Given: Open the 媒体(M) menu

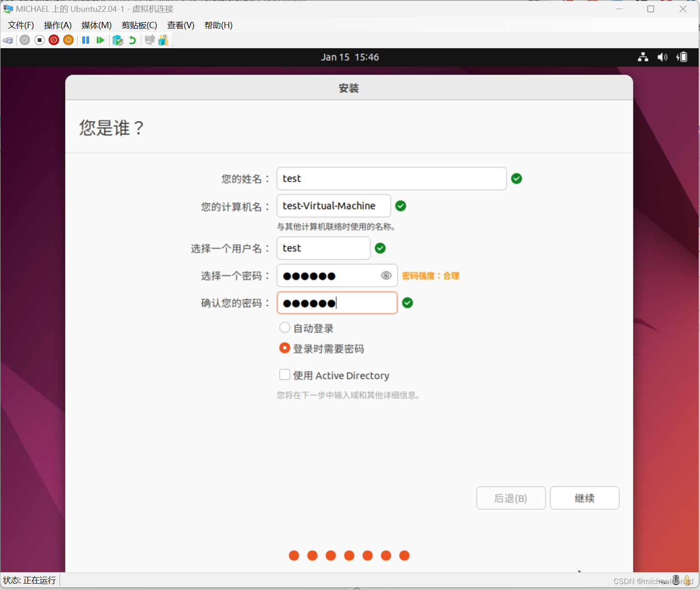Looking at the screenshot, I should [x=96, y=25].
